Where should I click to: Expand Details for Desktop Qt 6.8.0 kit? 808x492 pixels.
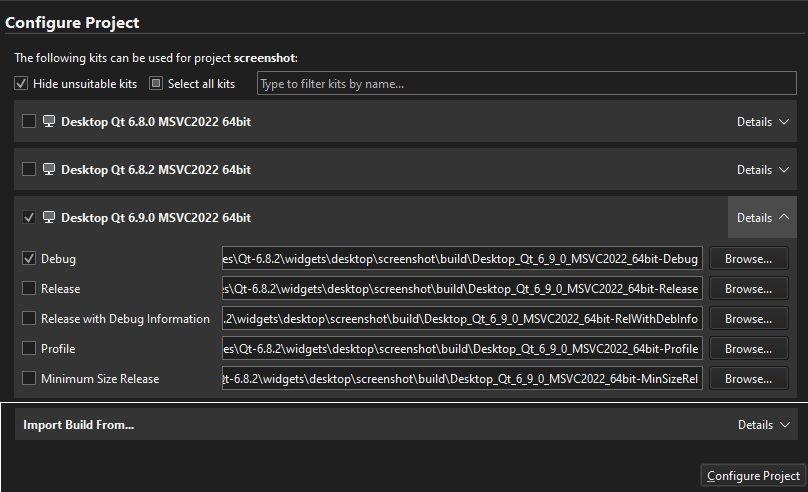click(x=762, y=122)
